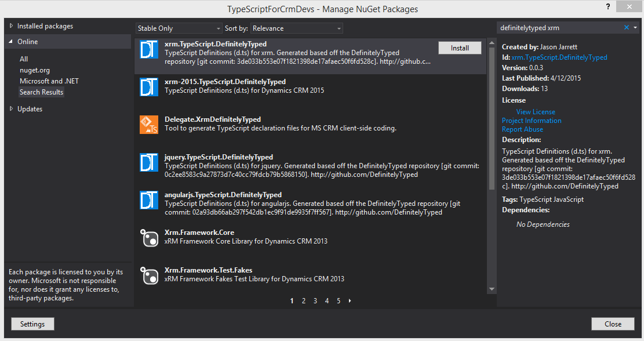
Task: Install the xrm.TypeScript.DefinitelyTyped package
Action: [460, 48]
